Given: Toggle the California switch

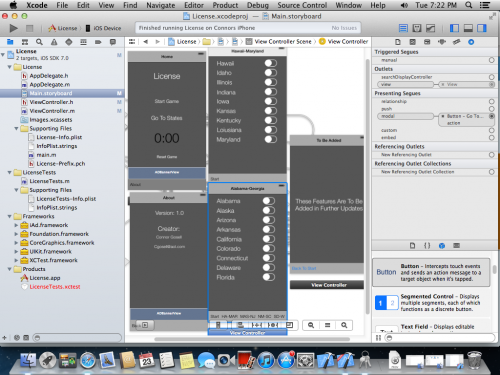Looking at the screenshot, I should [x=269, y=239].
